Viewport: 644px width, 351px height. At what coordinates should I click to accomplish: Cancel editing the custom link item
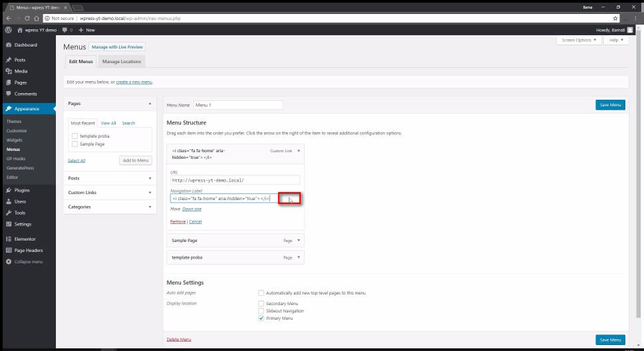195,221
